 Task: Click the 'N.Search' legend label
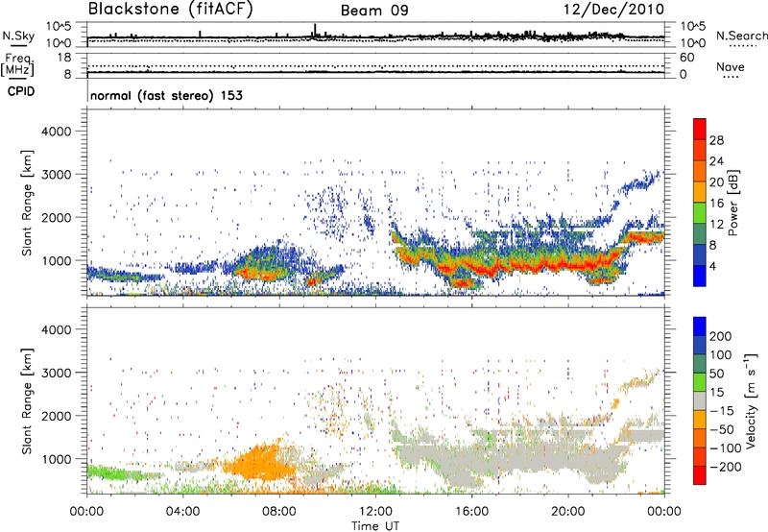[x=741, y=36]
